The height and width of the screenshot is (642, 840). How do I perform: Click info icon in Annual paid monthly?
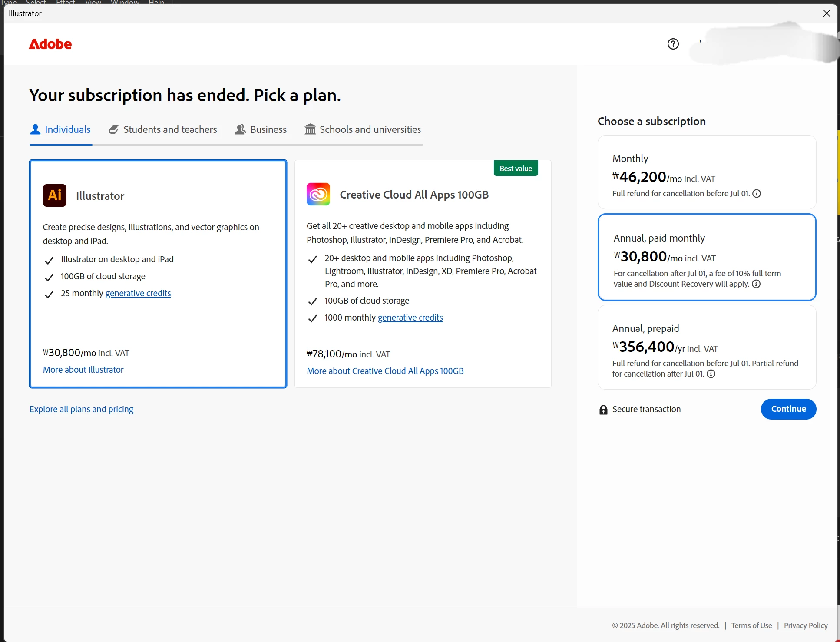756,284
